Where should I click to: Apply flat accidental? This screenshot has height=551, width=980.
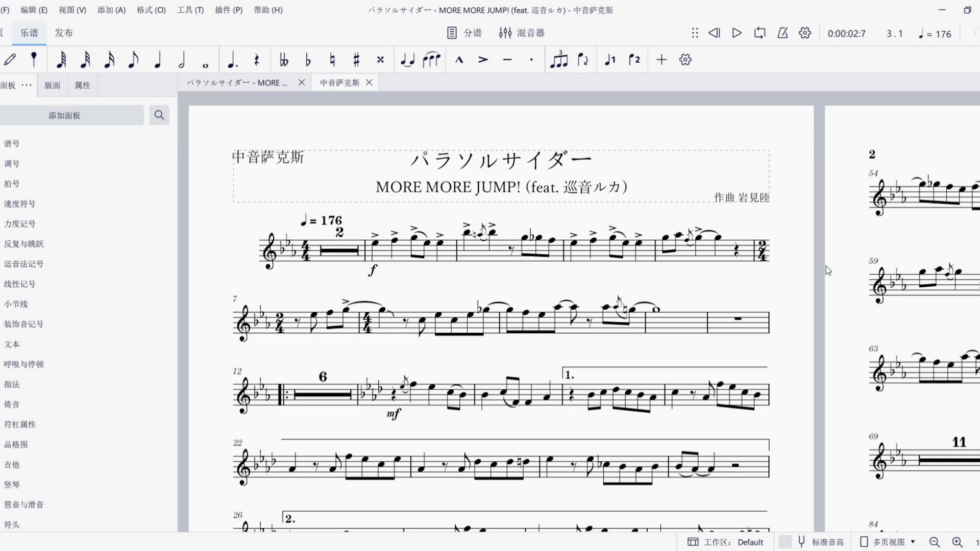308,60
